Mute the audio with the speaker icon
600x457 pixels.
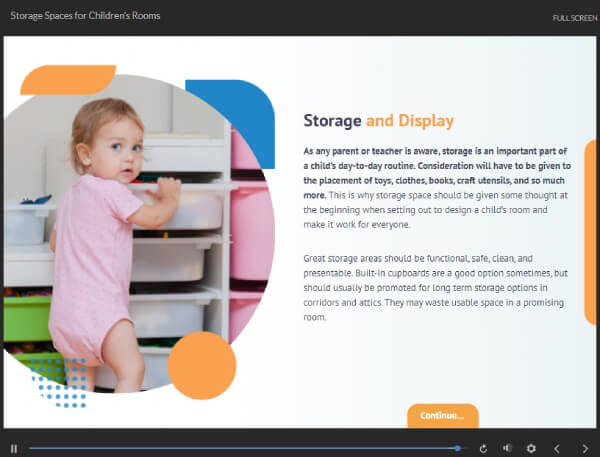click(507, 449)
